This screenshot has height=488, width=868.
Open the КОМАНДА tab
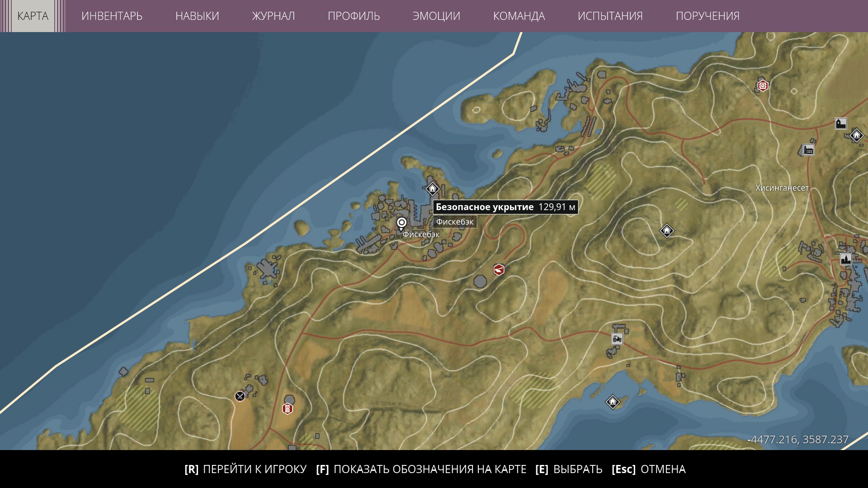point(519,16)
